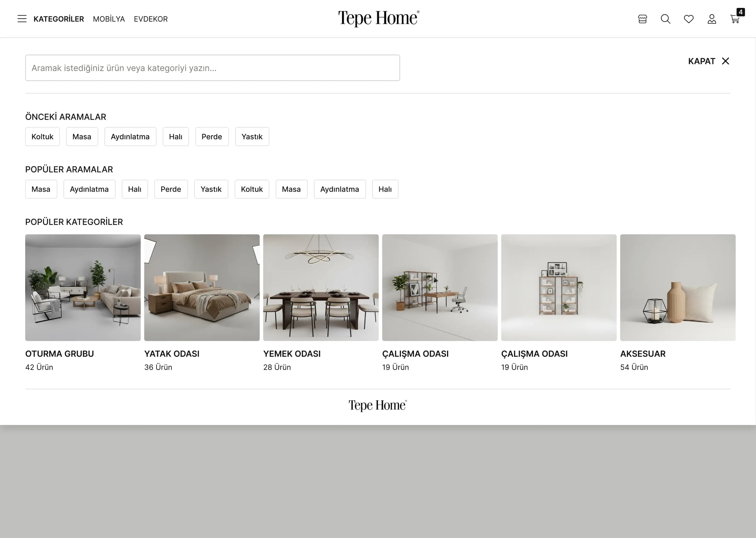Click the AKSESUAR title
This screenshot has height=538, width=756.
[643, 354]
